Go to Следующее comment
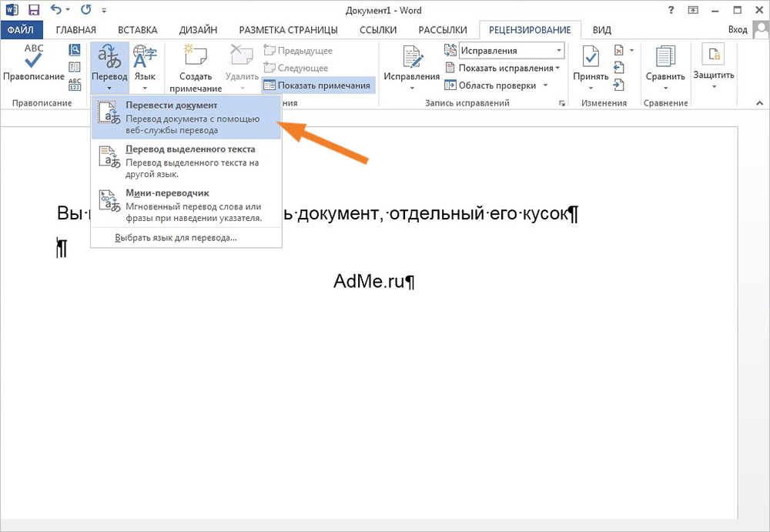The height and width of the screenshot is (532, 770). pyautogui.click(x=296, y=68)
